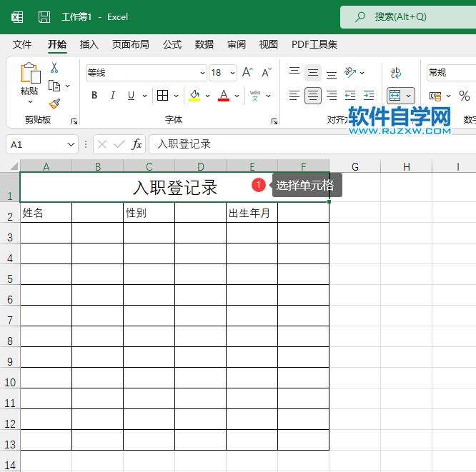Align text right
The image size is (476, 472).
coord(332,96)
